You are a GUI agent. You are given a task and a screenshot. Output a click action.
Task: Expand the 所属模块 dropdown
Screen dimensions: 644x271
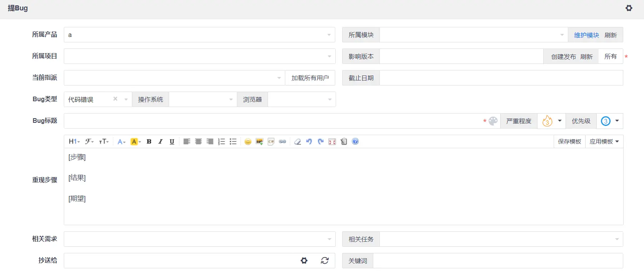(562, 35)
